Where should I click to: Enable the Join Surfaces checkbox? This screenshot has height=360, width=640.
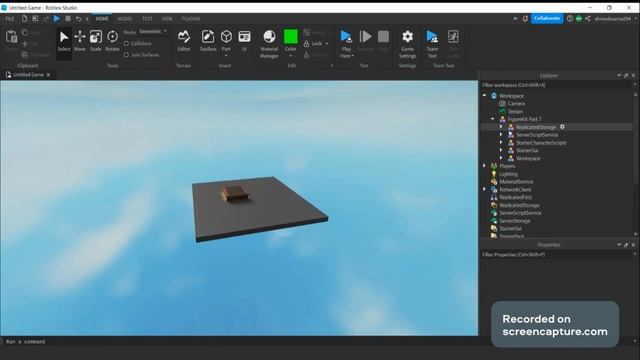coord(126,54)
